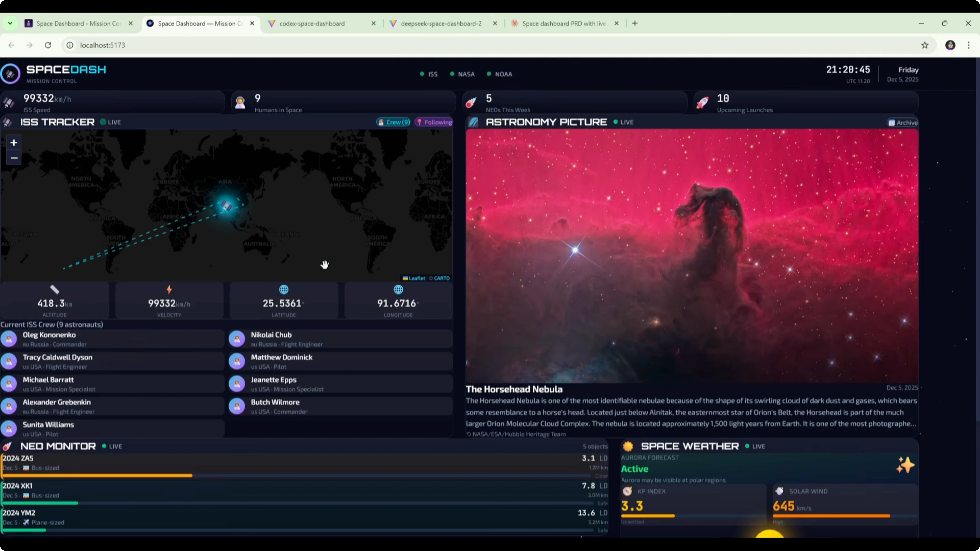The width and height of the screenshot is (980, 551).
Task: Zoom in on the ISS map
Action: [14, 143]
